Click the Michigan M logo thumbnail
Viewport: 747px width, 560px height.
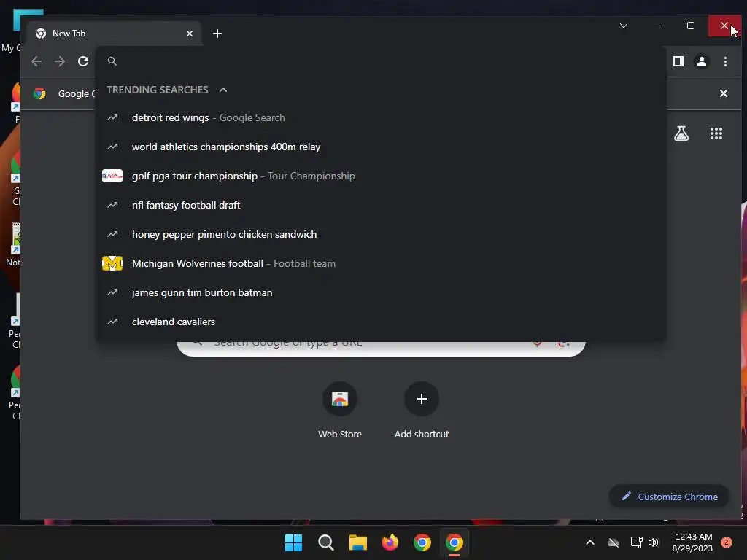coord(112,263)
